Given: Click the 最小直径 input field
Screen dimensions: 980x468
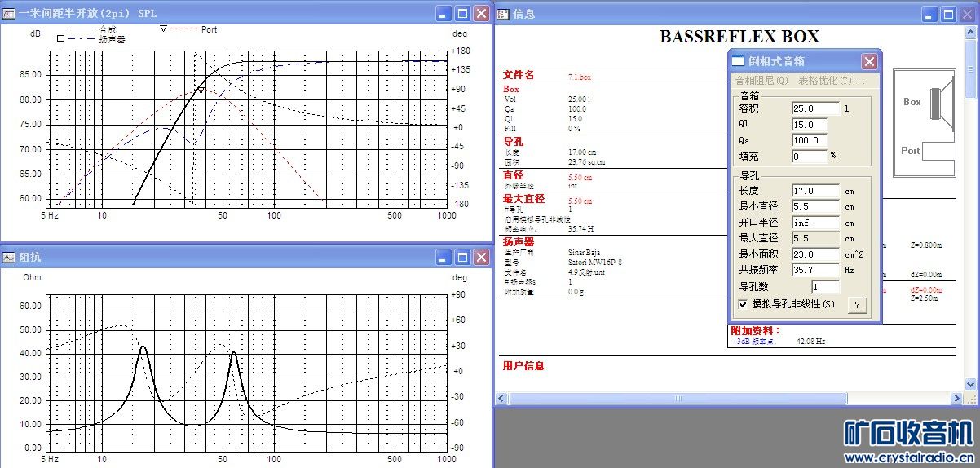Looking at the screenshot, I should click(x=815, y=207).
